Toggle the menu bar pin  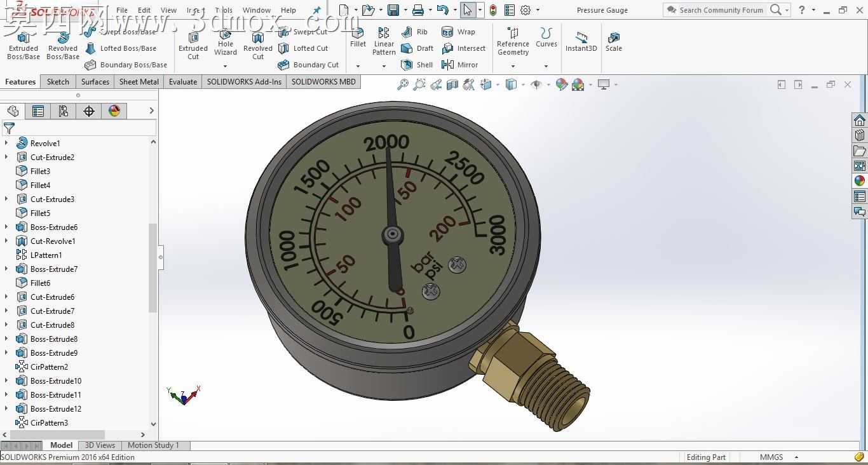pyautogui.click(x=316, y=10)
